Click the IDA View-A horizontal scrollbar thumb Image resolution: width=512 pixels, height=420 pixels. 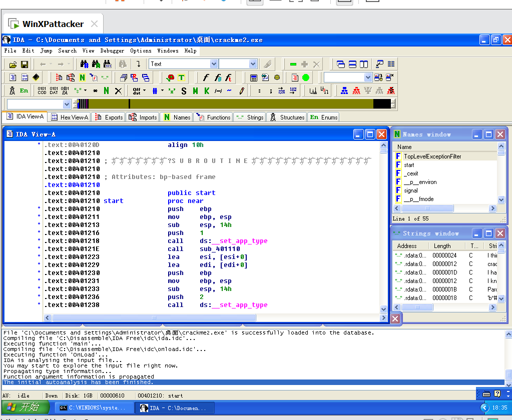tap(154, 317)
